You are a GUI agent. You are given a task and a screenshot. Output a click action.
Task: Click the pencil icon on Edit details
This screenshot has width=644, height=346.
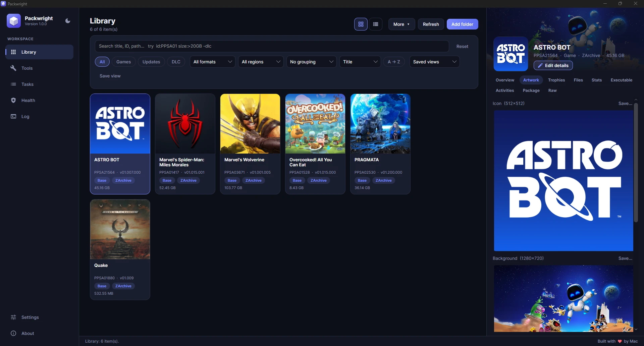[x=540, y=65]
